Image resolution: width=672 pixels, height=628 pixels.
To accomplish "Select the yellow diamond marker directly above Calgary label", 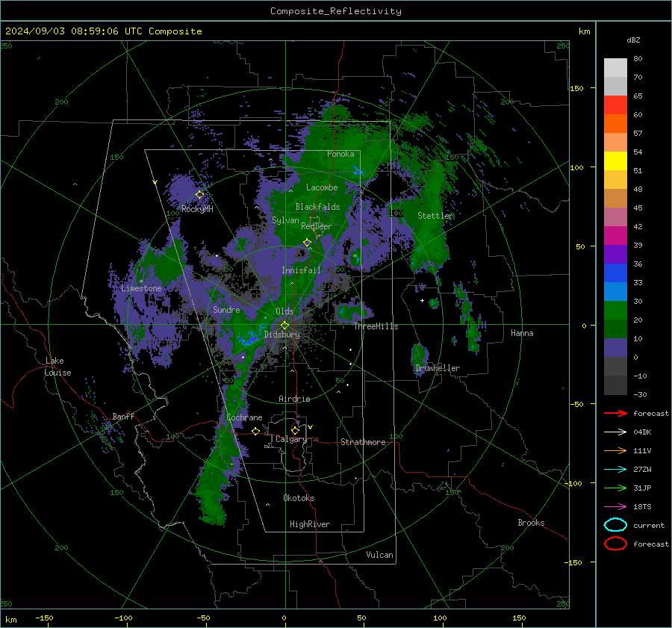I will coord(295,430).
